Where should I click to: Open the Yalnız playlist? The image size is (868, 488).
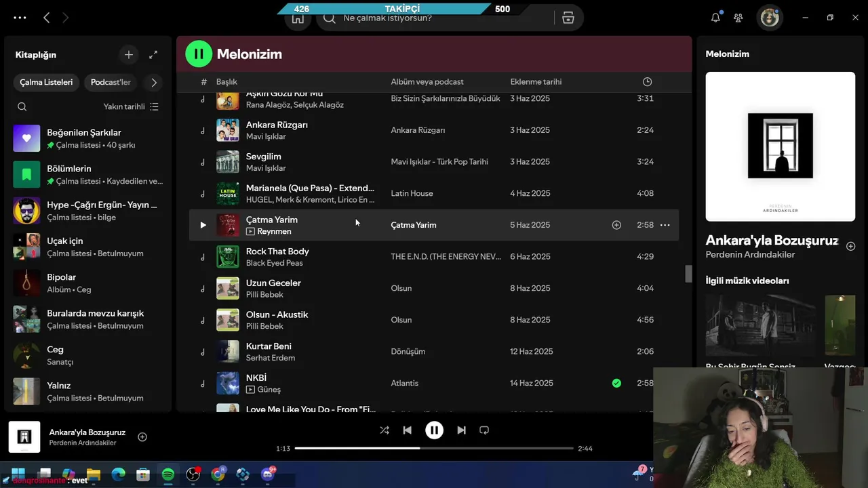click(88, 391)
